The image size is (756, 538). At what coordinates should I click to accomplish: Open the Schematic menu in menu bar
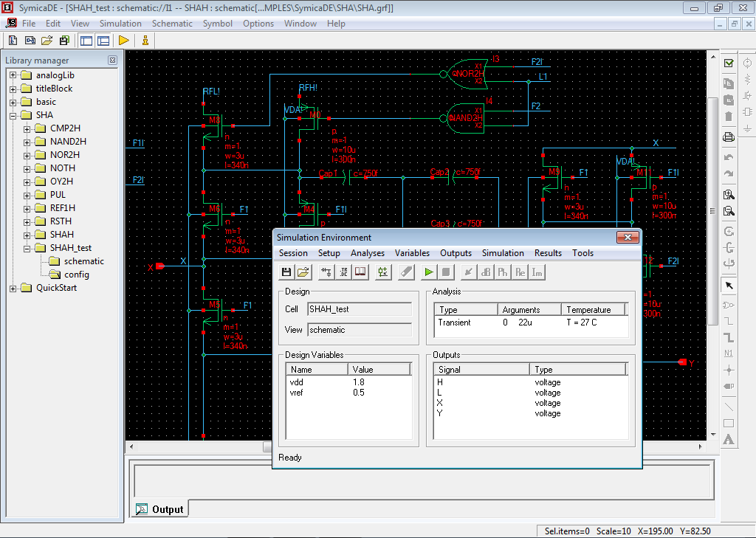[172, 24]
